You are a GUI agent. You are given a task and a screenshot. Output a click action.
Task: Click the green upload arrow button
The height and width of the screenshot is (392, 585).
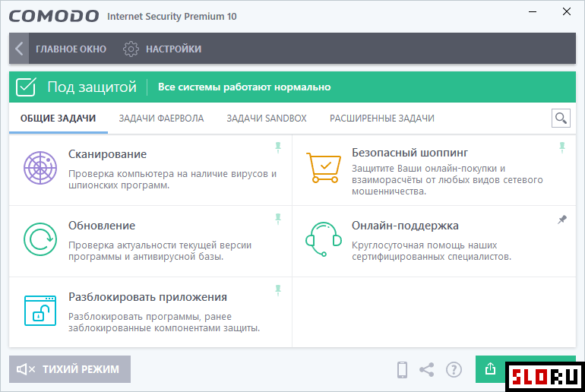tap(491, 369)
